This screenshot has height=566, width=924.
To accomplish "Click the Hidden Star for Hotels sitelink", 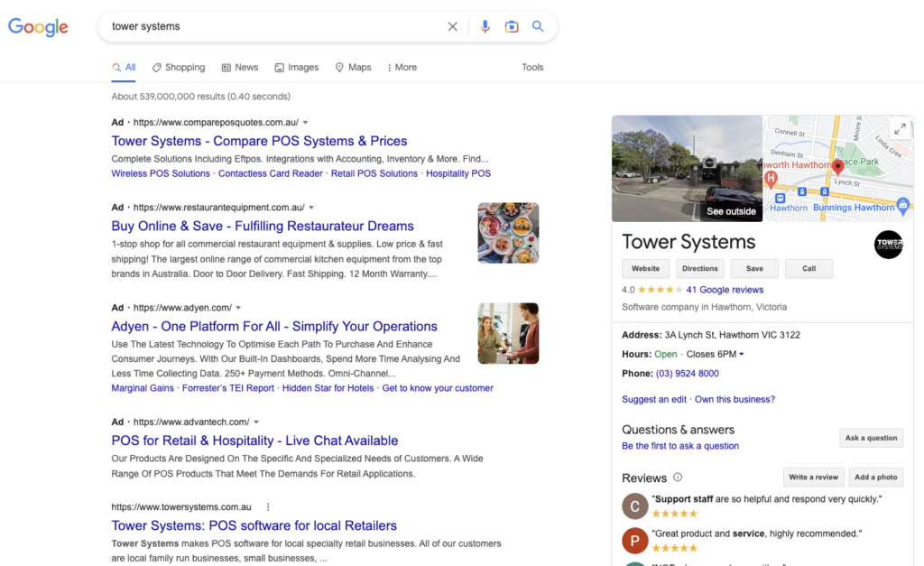I will click(328, 388).
